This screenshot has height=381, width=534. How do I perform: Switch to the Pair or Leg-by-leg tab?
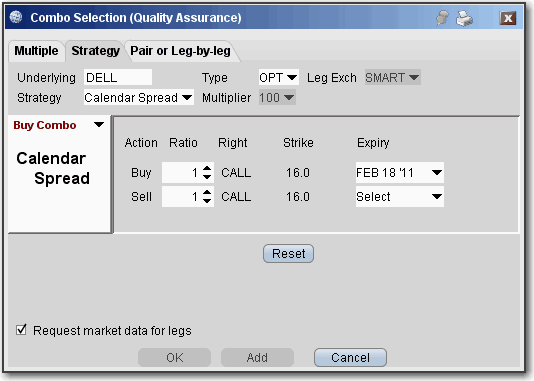pos(180,51)
